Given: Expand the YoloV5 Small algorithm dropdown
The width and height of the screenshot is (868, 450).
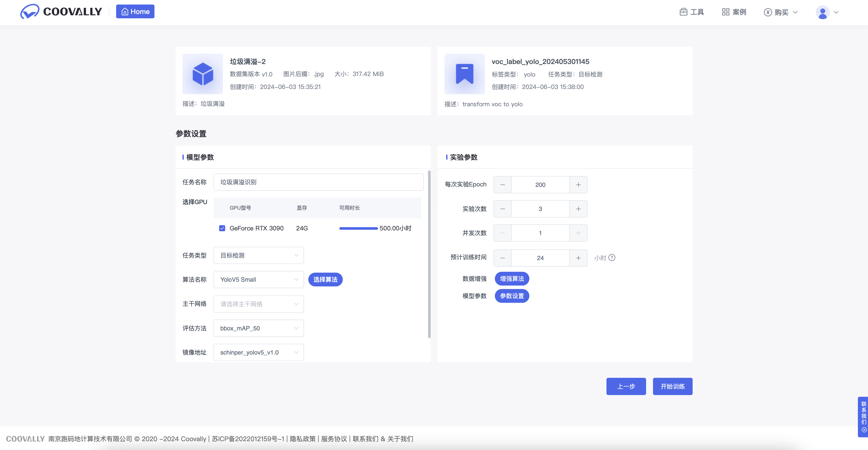Looking at the screenshot, I should 259,280.
